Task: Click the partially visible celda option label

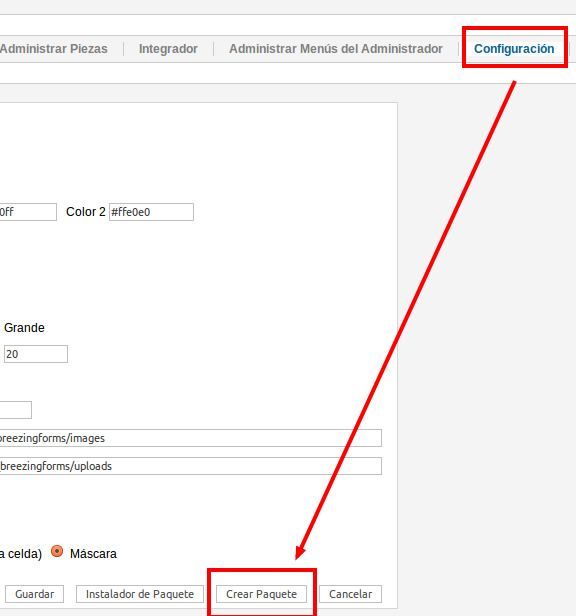Action: [x=21, y=554]
